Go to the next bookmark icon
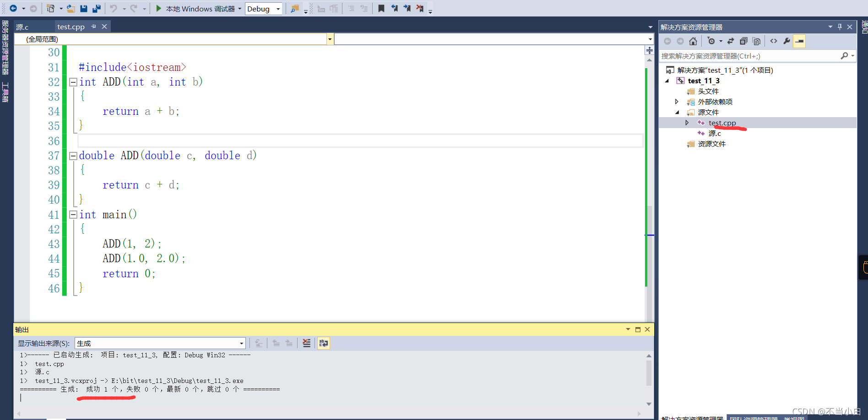Screen dimensions: 868x420 [407, 8]
